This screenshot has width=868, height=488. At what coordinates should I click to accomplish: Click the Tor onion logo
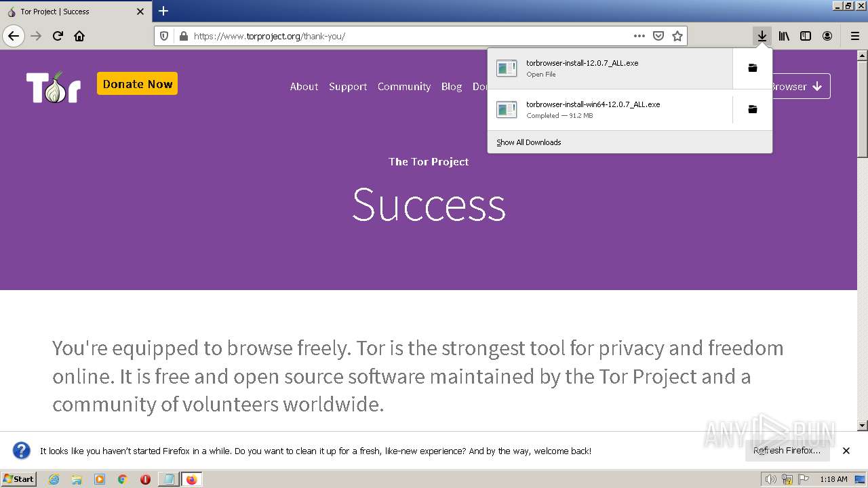[x=54, y=87]
